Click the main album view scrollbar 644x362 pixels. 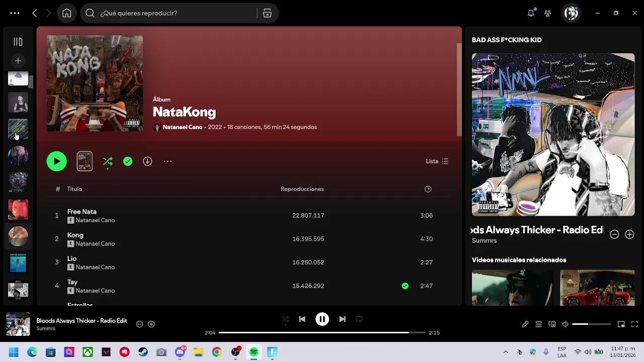pyautogui.click(x=459, y=89)
